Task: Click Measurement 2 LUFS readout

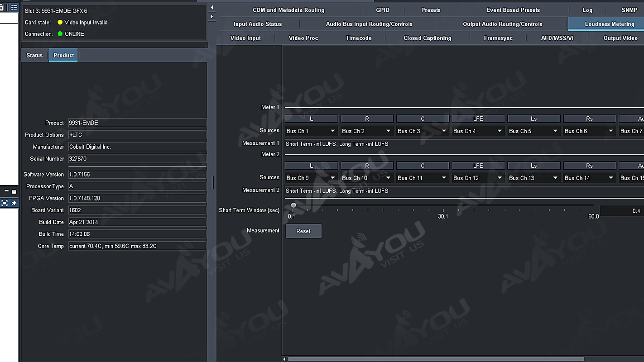Action: [x=464, y=191]
